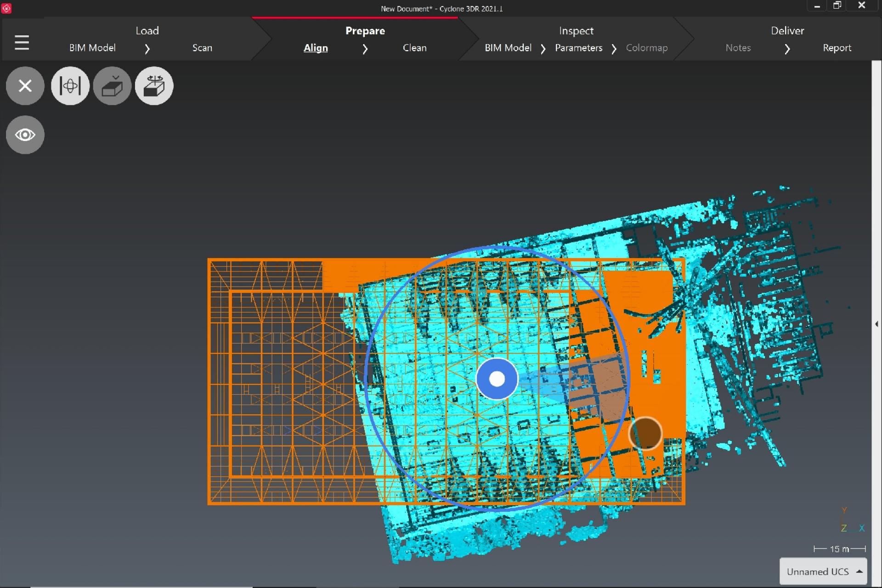
Task: Expand the collapsed right side panel arrow
Action: (876, 324)
